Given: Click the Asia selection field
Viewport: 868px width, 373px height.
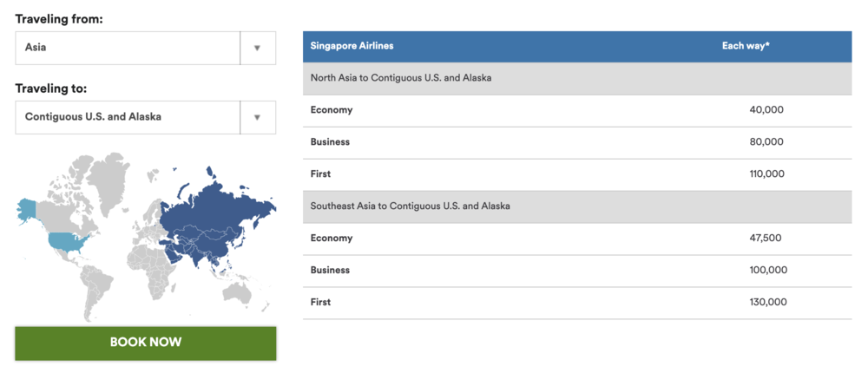Looking at the screenshot, I should tap(128, 48).
